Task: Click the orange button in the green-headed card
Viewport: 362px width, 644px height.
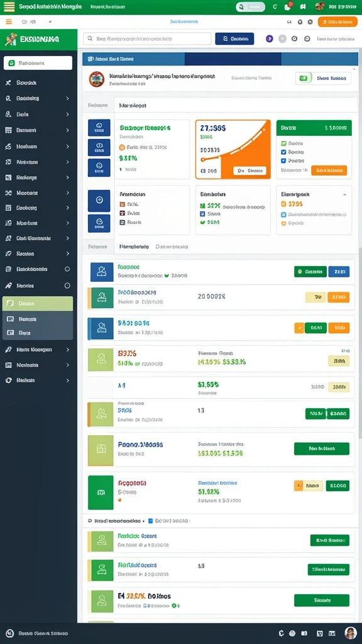Action: (329, 170)
